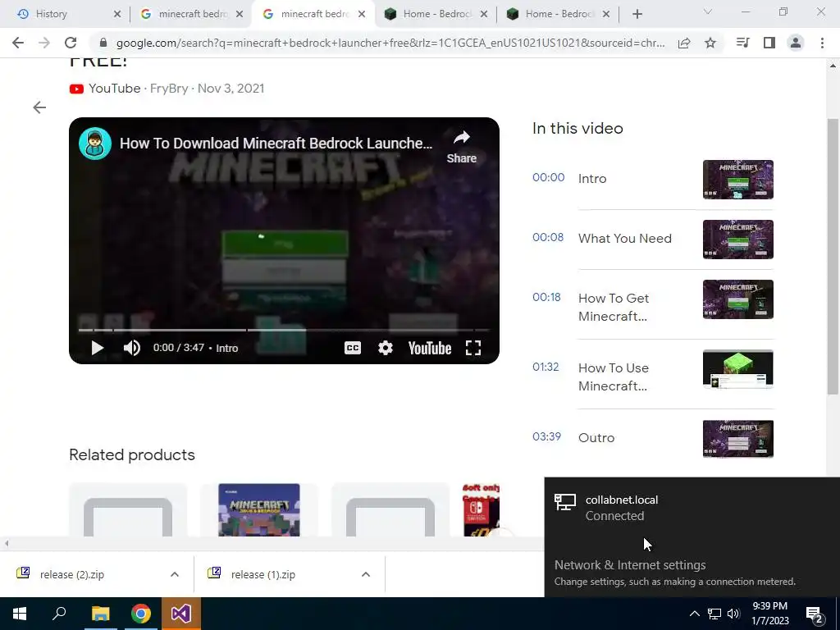Show hidden system tray icons
840x630 pixels.
point(694,614)
